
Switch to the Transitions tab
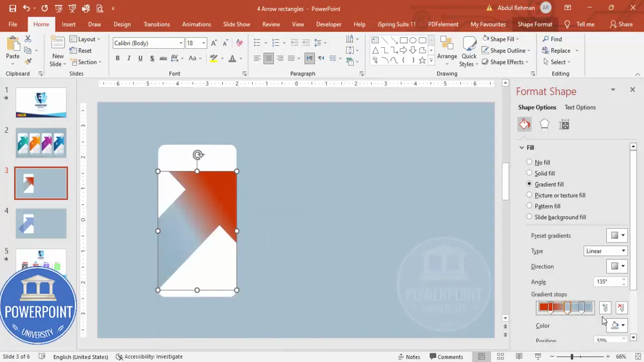156,24
